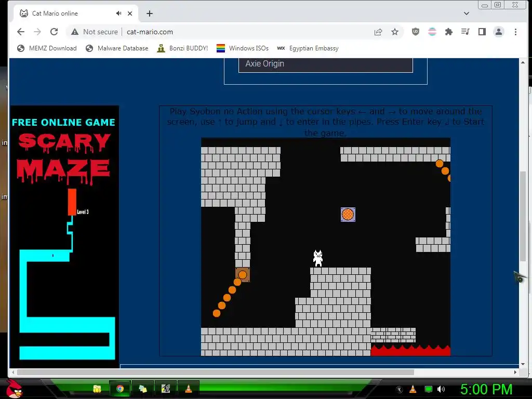The image size is (532, 399).
Task: Select the Axie Origin list entry
Action: (326, 64)
